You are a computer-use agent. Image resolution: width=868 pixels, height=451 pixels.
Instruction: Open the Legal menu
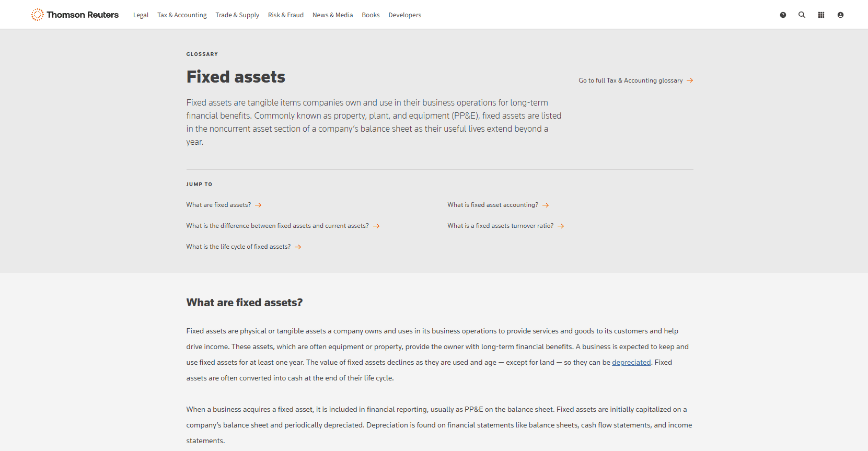point(141,15)
